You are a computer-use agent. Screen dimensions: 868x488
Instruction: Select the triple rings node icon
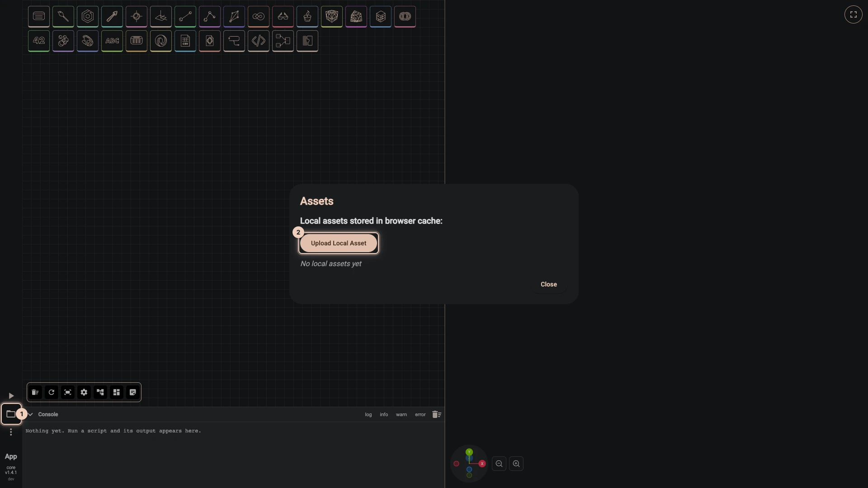tap(405, 17)
